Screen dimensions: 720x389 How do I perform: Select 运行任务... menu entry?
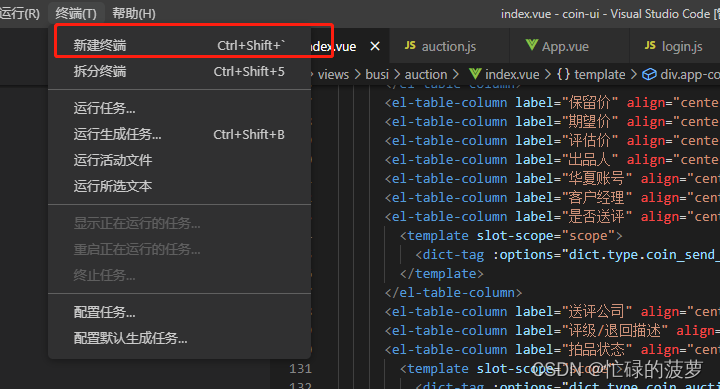(x=180, y=108)
